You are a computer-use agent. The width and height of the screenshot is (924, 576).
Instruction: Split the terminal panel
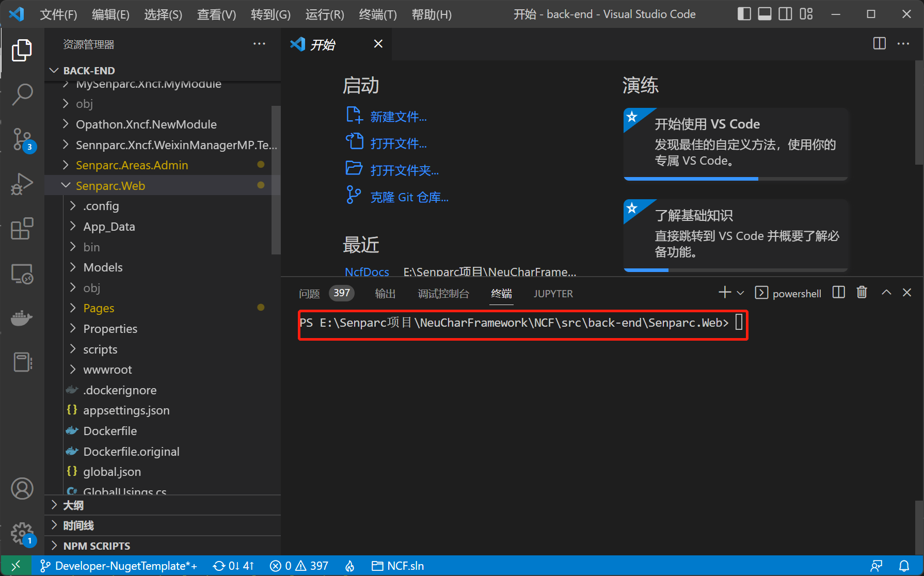(839, 293)
